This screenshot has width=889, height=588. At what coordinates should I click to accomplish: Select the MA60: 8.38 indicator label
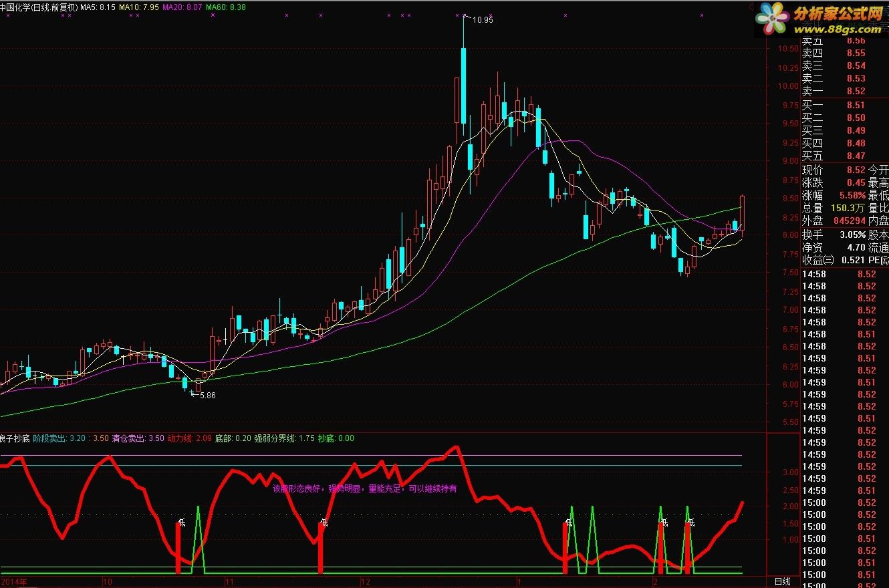tap(226, 7)
